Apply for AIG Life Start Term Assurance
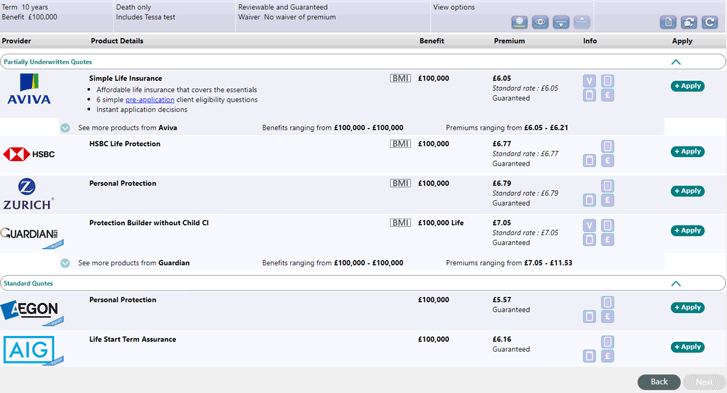The image size is (727, 393). point(688,347)
